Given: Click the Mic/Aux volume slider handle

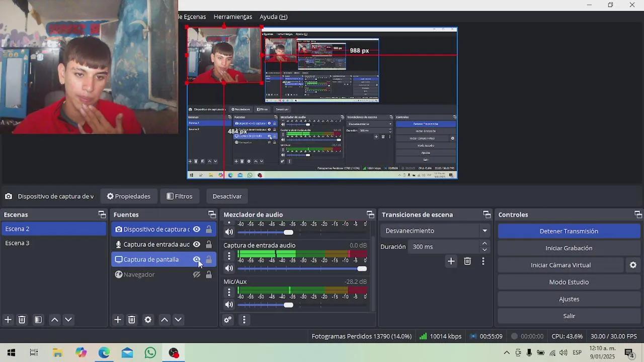Looking at the screenshot, I should click(x=288, y=304).
